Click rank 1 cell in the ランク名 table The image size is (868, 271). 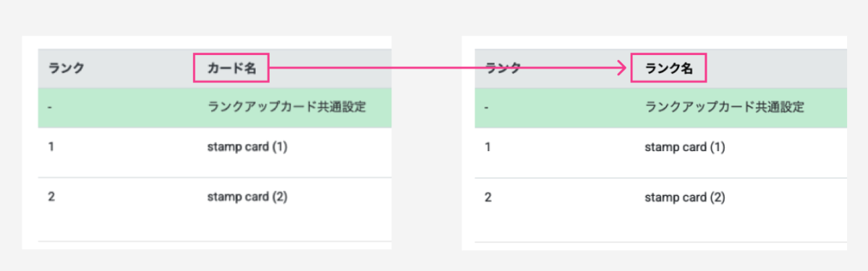(x=488, y=147)
